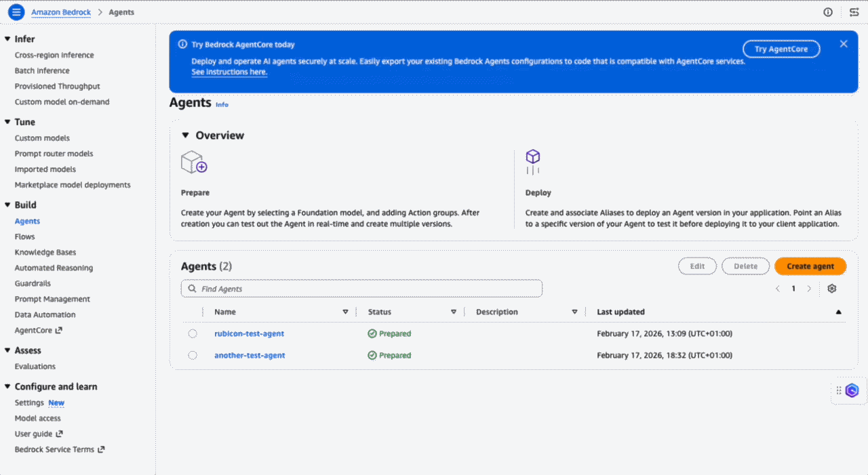Select the another-test-agent radio button
Image resolution: width=868 pixels, height=475 pixels.
click(x=193, y=356)
